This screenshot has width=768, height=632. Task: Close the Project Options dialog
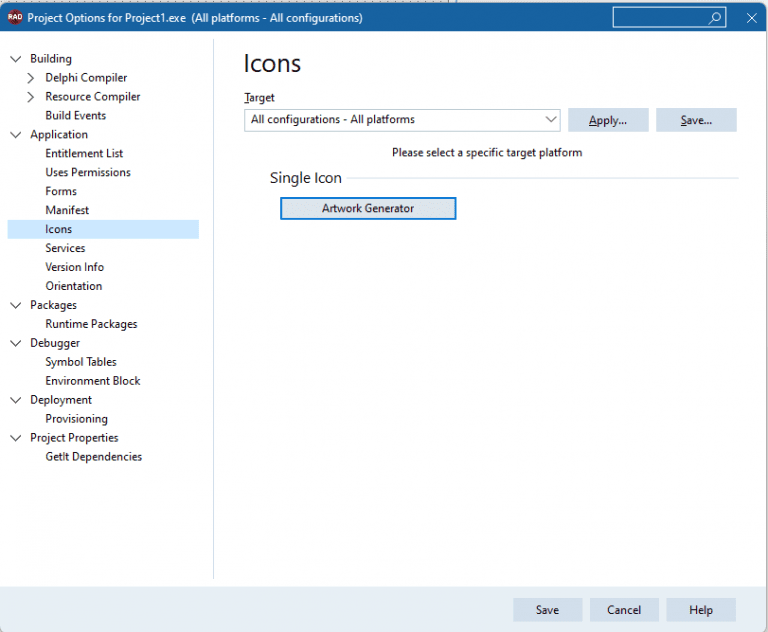(x=751, y=18)
